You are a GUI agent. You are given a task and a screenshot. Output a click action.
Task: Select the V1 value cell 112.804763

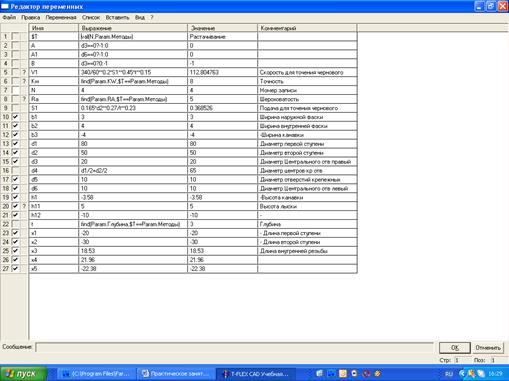pyautogui.click(x=222, y=72)
